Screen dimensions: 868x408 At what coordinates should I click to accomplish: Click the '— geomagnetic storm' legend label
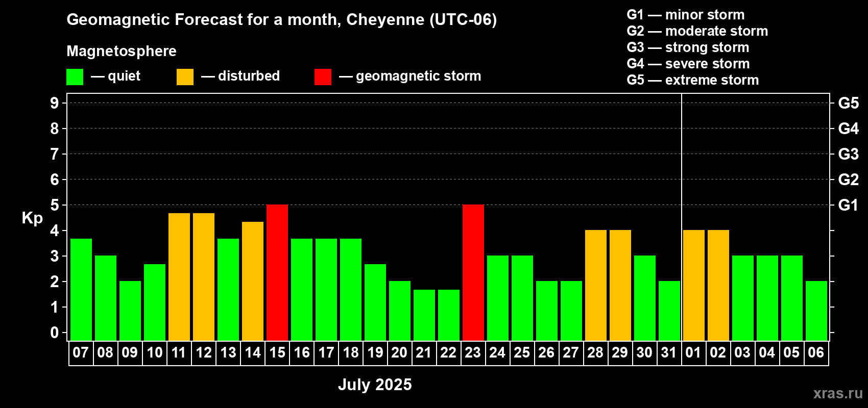[x=410, y=76]
